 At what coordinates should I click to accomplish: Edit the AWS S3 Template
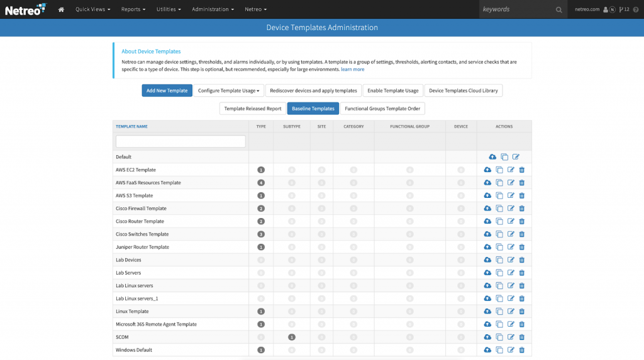click(x=511, y=195)
